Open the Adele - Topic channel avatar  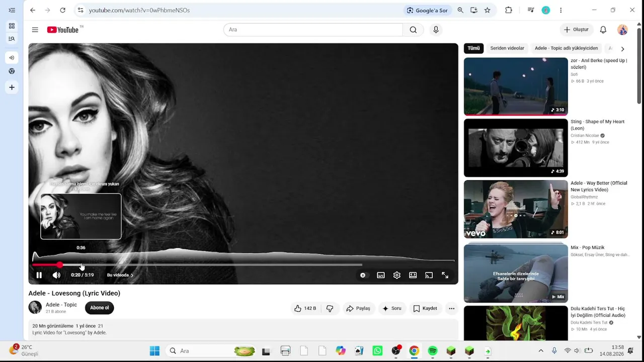point(35,307)
